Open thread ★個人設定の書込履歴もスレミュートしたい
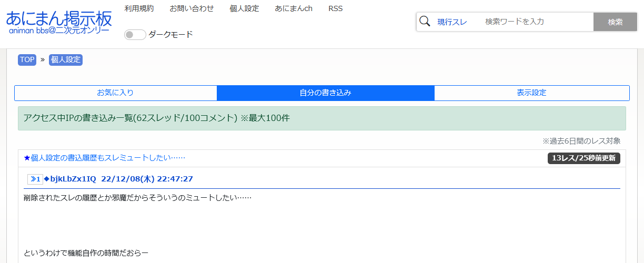The image size is (644, 263). [x=104, y=158]
